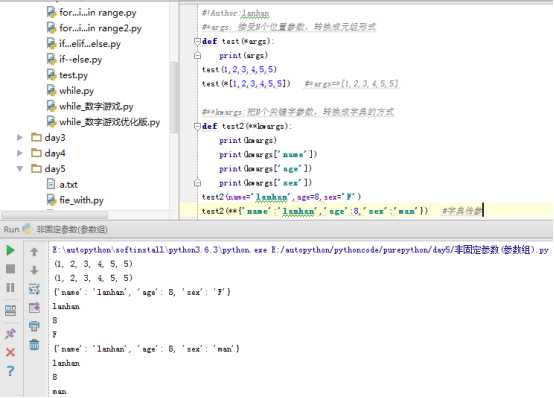This screenshot has width=554, height=398.
Task: Select the day5 folder name
Action: point(55,169)
